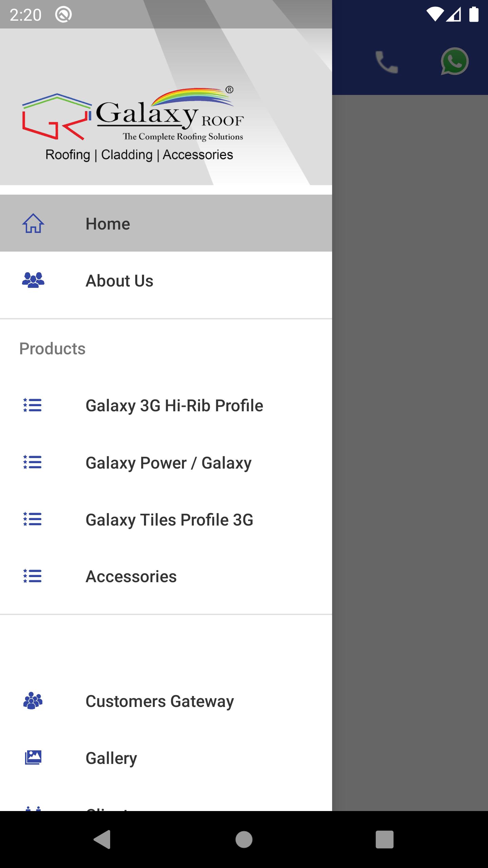Open Galaxy 3G Hi-Rib Profile product

coord(166,406)
